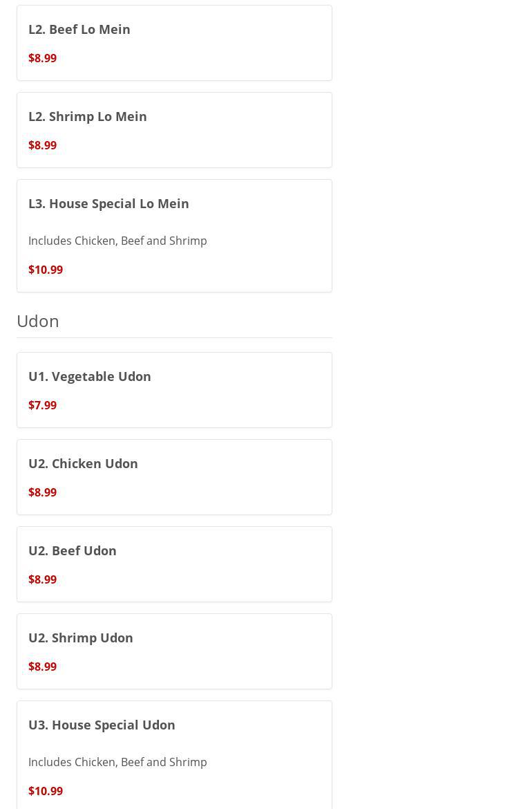Pick the U2. Beef Udon title

point(73,551)
